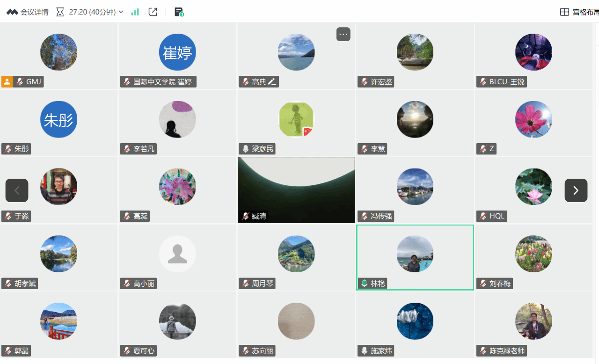This screenshot has height=364, width=599.
Task: Go to previous page of participants
Action: point(17,190)
